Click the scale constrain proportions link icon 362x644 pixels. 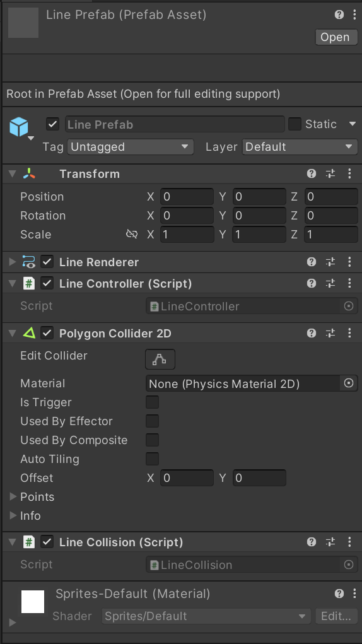tap(132, 234)
